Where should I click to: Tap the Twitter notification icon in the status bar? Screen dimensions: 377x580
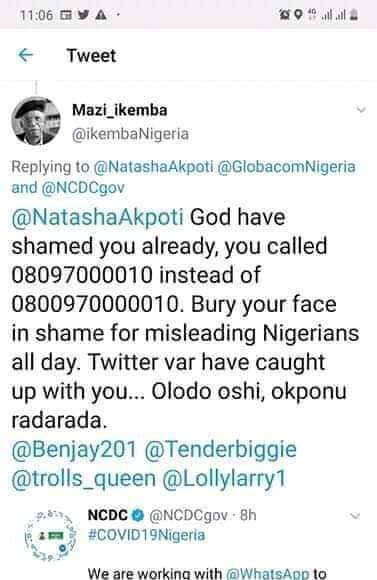84,15
